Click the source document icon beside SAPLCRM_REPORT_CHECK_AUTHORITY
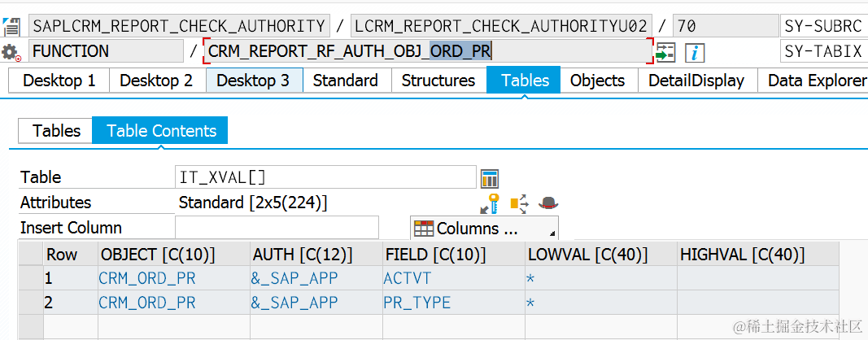868x340 pixels. 11,26
